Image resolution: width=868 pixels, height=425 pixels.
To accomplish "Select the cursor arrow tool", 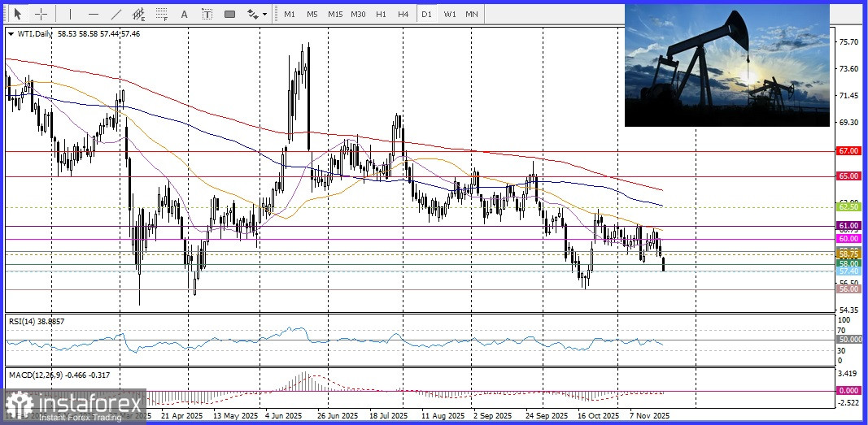I will click(x=18, y=14).
